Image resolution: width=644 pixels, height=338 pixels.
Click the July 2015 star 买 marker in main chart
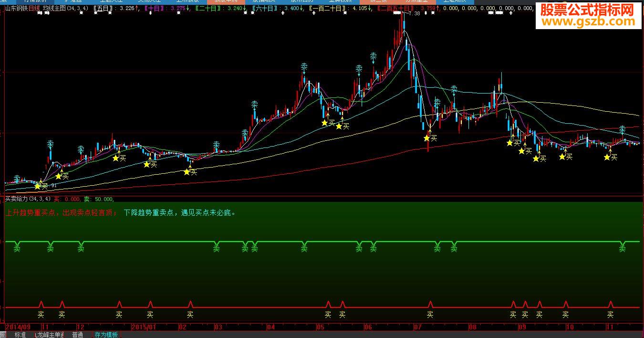click(x=430, y=138)
